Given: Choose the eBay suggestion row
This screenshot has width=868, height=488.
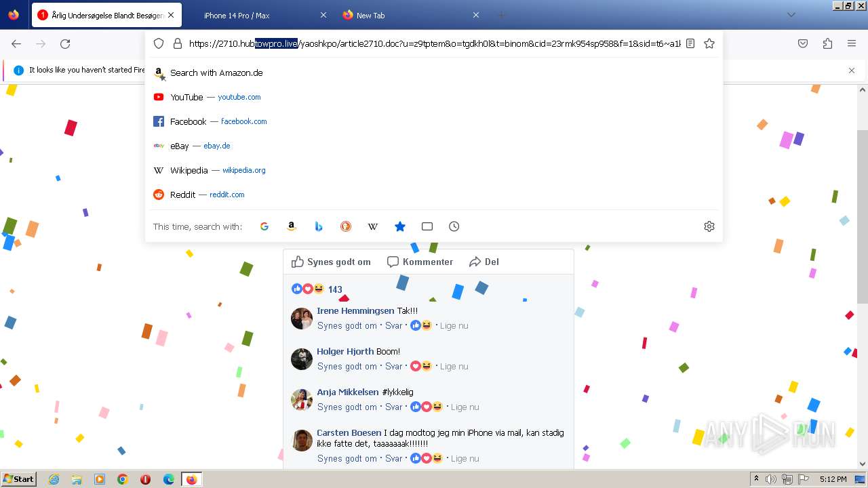Looking at the screenshot, I should point(434,146).
